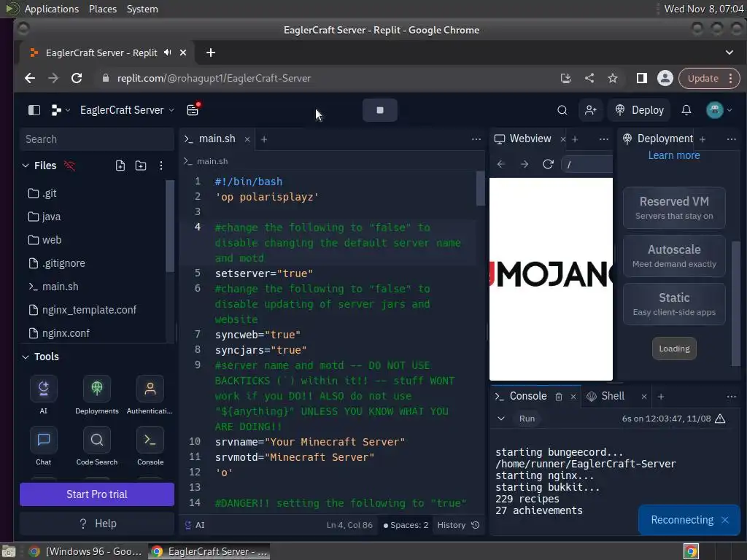Collapse the Tools section
The image size is (747, 560).
[26, 357]
